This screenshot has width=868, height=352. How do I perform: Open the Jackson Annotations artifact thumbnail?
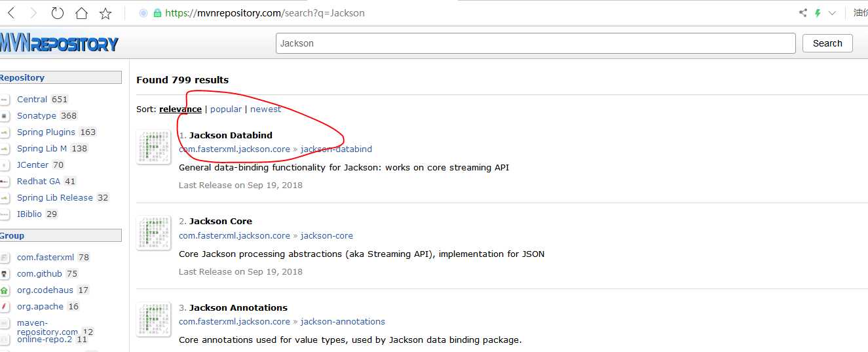click(153, 320)
